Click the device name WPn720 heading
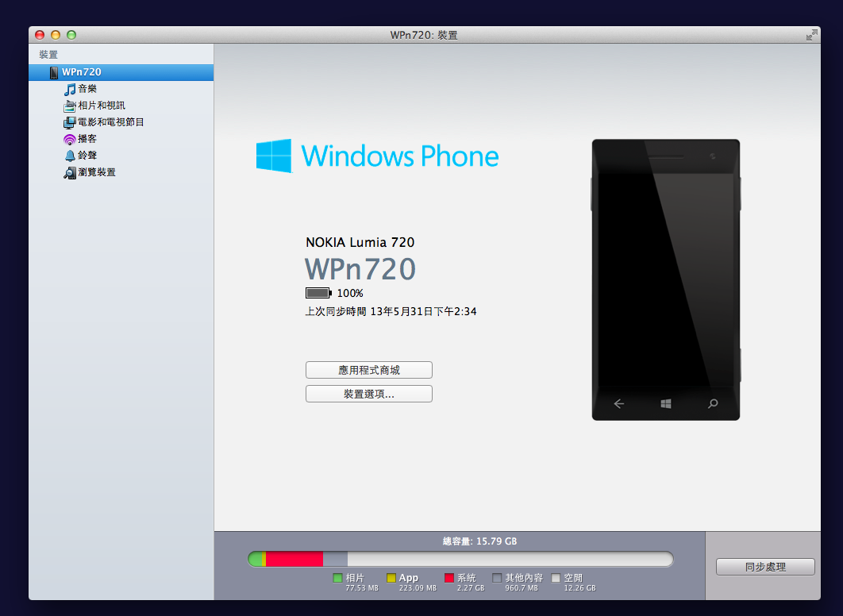The width and height of the screenshot is (843, 616). point(360,269)
